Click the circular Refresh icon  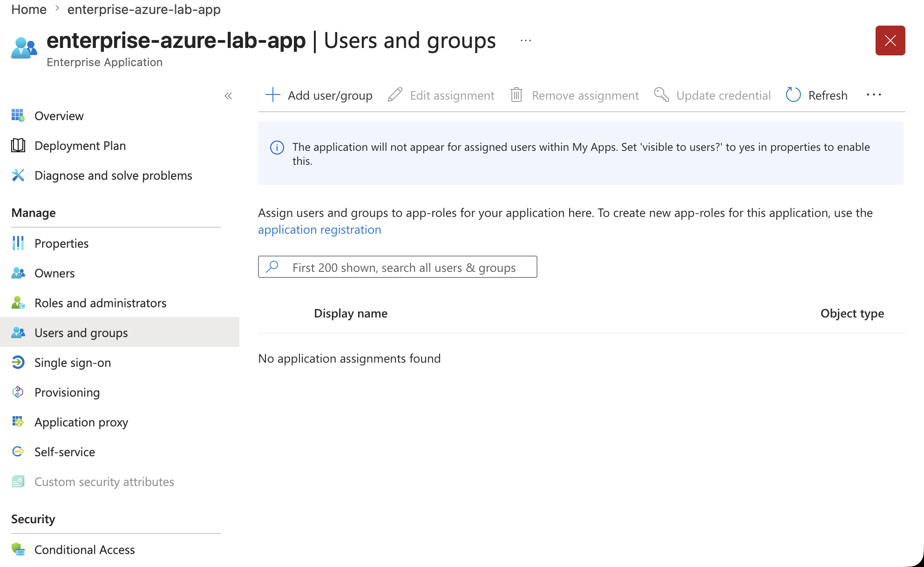(x=793, y=95)
